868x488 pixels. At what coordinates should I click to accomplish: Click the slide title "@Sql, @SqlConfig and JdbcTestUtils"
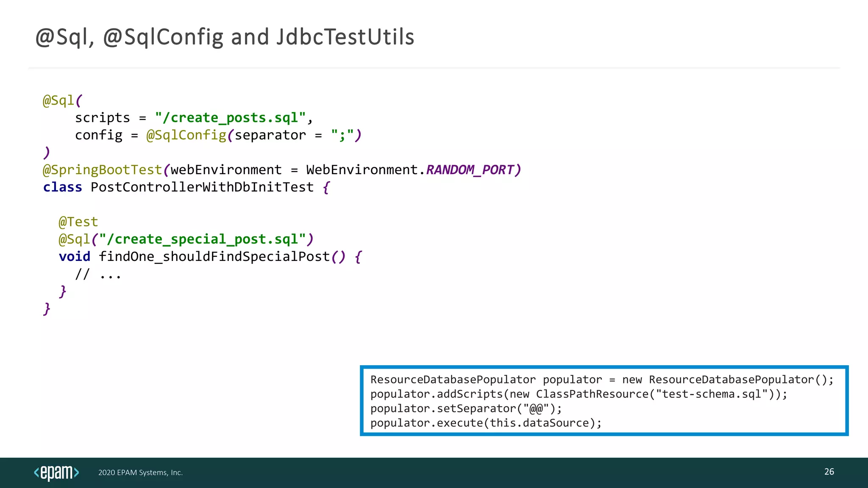point(225,37)
